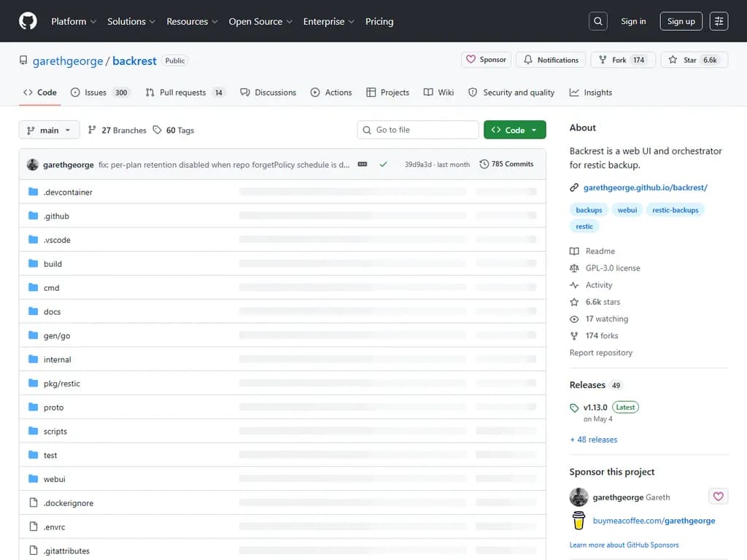Open the 60 Tags link
747x560 pixels.
pyautogui.click(x=174, y=130)
